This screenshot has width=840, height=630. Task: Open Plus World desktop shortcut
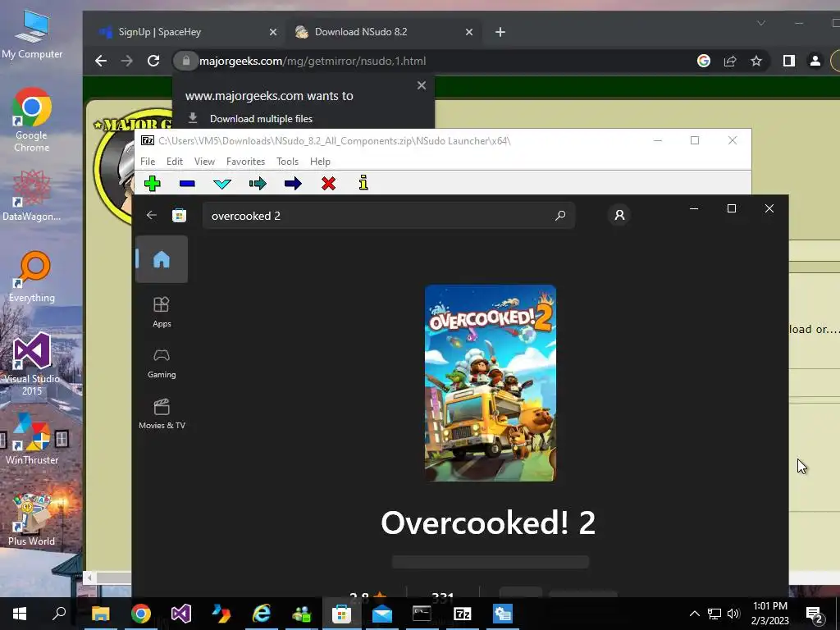point(32,519)
